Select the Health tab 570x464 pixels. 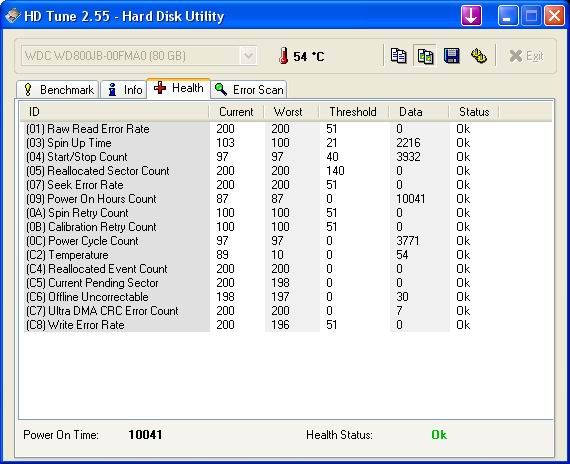click(x=178, y=88)
